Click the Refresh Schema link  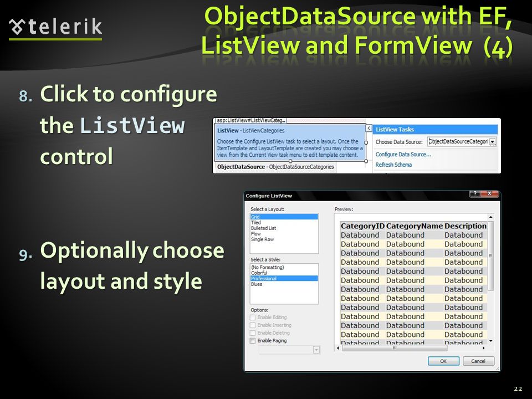(393, 165)
